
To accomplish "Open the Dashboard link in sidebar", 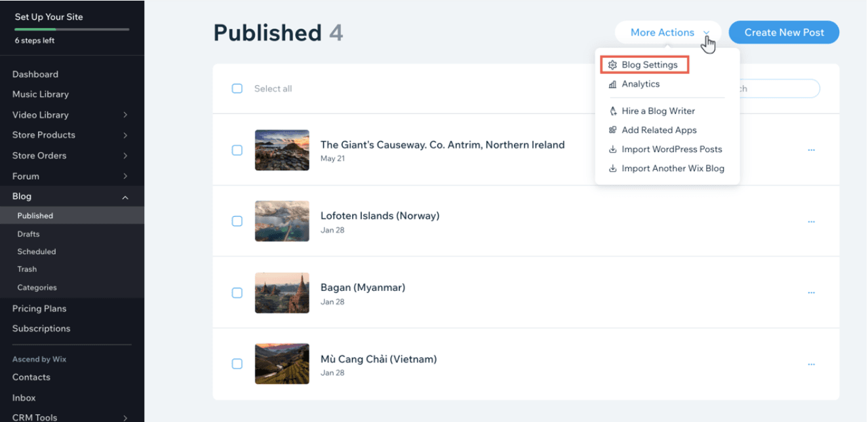I will pyautogui.click(x=35, y=74).
